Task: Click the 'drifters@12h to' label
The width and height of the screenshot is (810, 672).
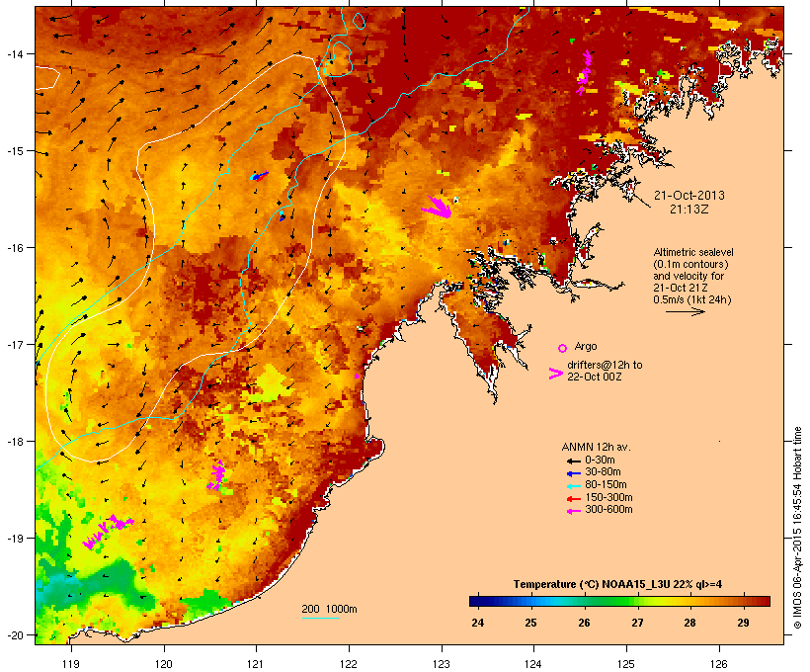Action: pos(605,365)
